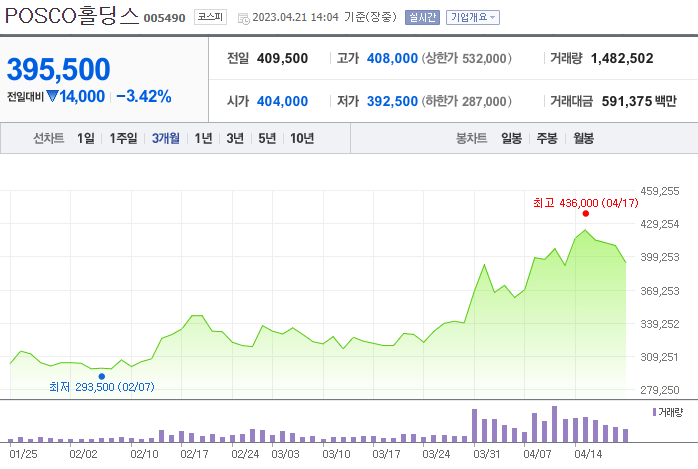Screen dimensions: 698x469
Task: Click the 459,255 price axis label
Action: coord(660,191)
